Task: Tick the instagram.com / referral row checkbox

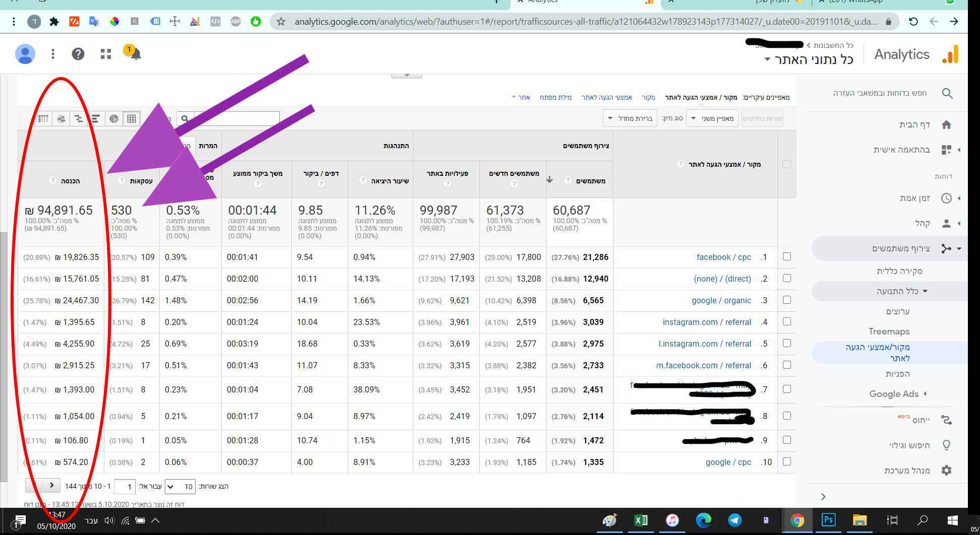Action: 787,321
